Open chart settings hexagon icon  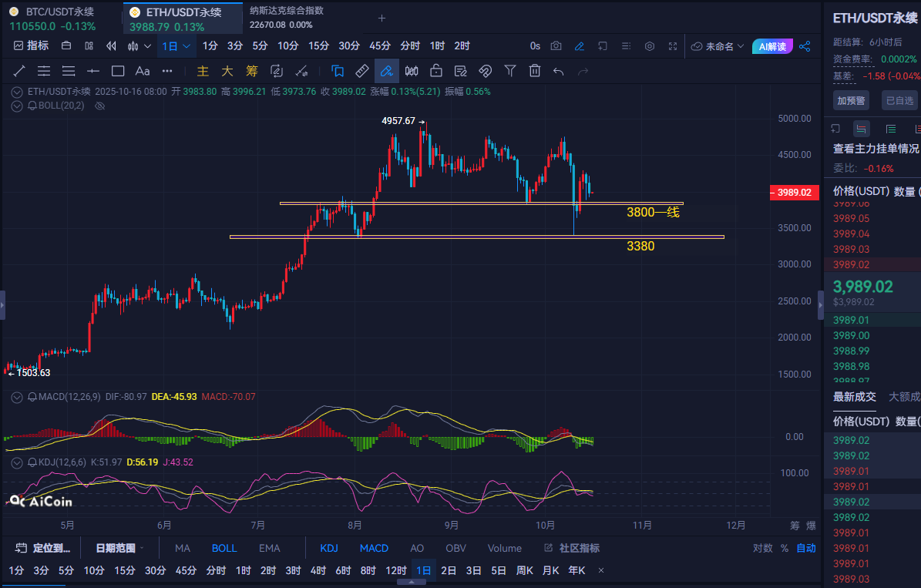(x=650, y=46)
